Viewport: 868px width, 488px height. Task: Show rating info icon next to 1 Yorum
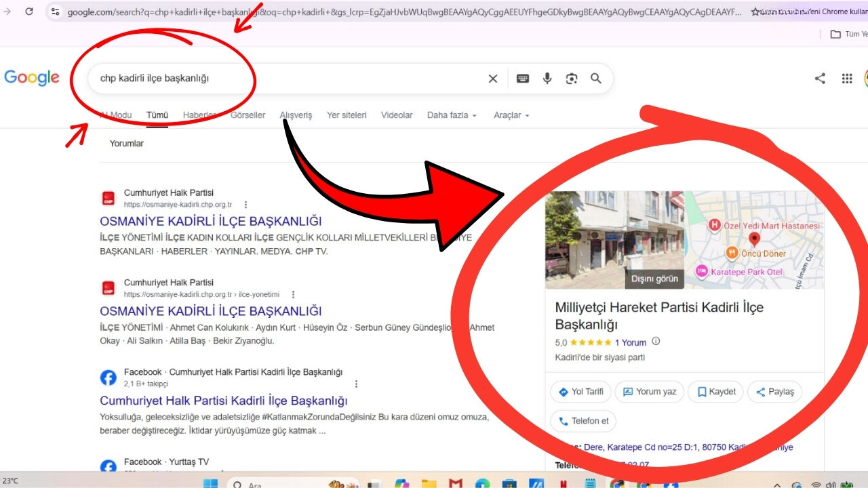click(x=656, y=342)
